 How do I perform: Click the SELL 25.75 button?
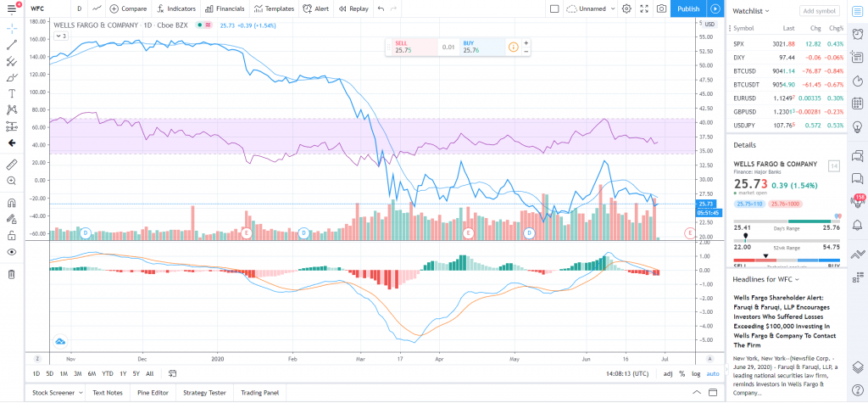point(415,47)
